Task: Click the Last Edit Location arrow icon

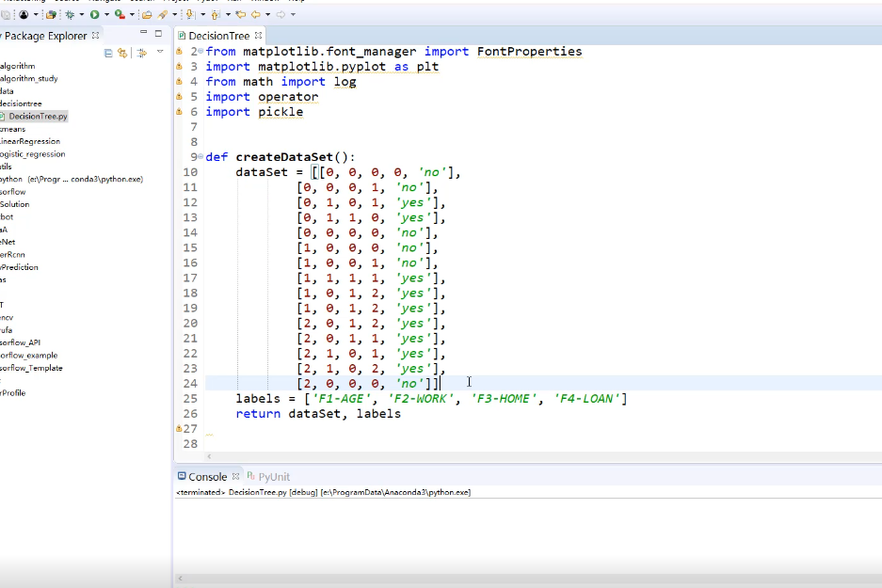Action: click(x=241, y=15)
